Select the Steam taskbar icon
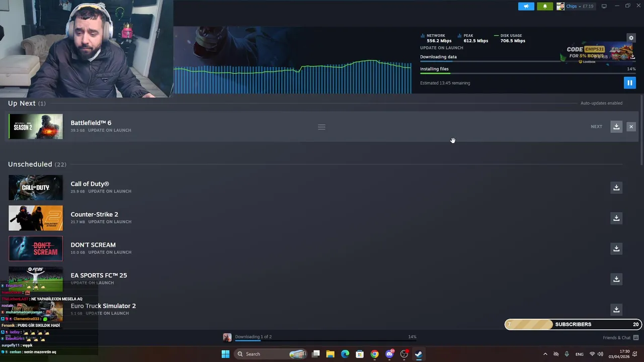644x362 pixels. pos(419,354)
